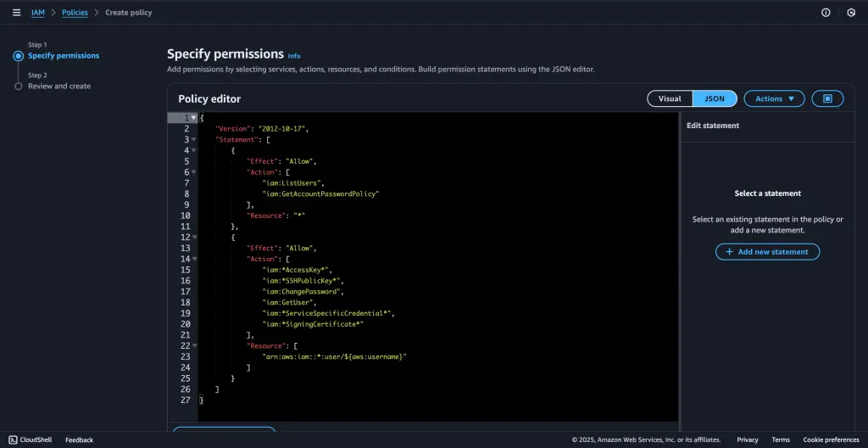
Task: Click line number 27 in the gutter
Action: tap(186, 400)
